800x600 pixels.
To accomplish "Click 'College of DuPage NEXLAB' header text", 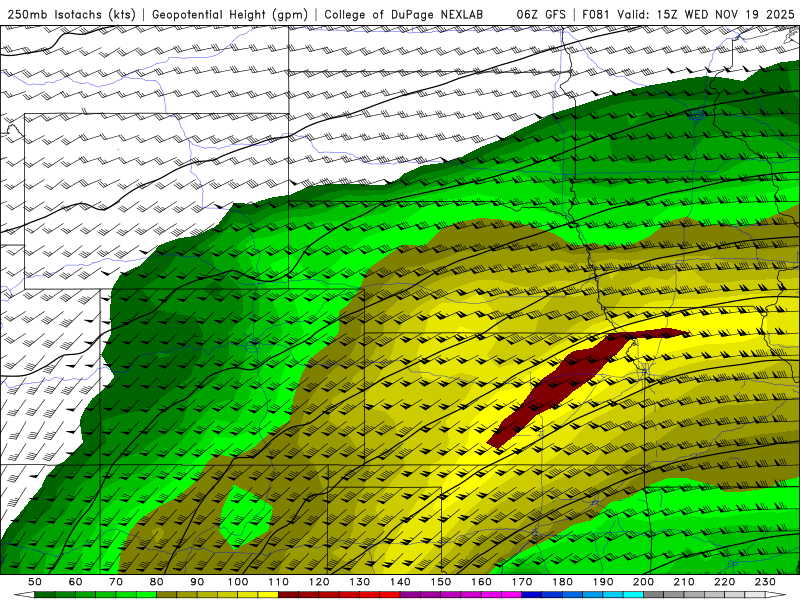I will (x=403, y=14).
